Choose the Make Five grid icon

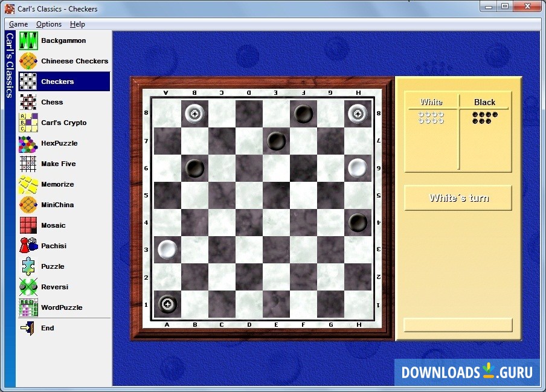[28, 164]
